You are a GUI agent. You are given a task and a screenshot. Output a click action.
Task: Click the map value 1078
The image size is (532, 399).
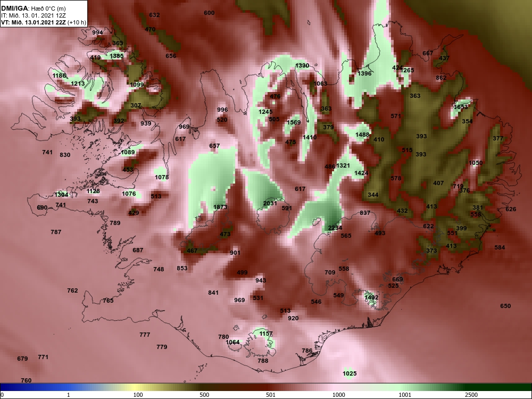162,177
